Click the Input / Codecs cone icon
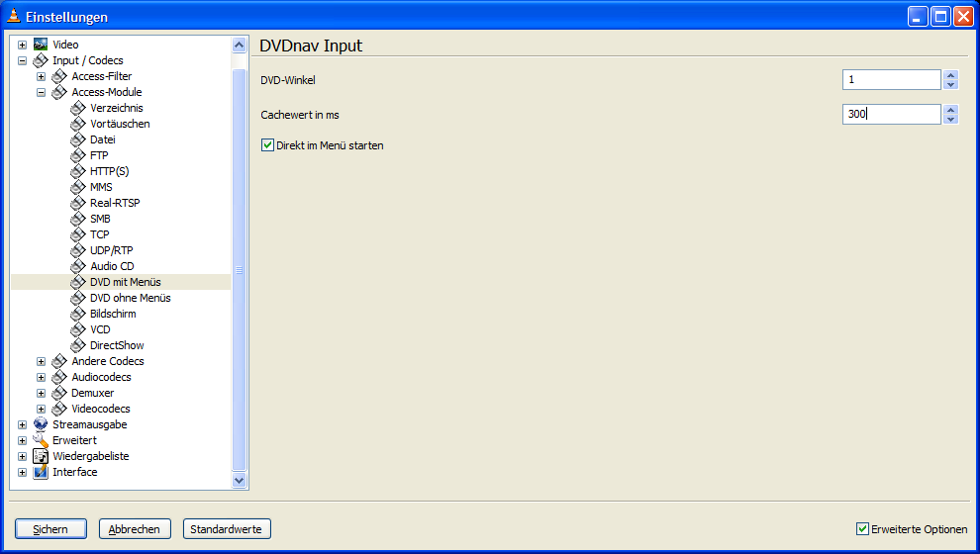Image resolution: width=980 pixels, height=554 pixels. 41,60
